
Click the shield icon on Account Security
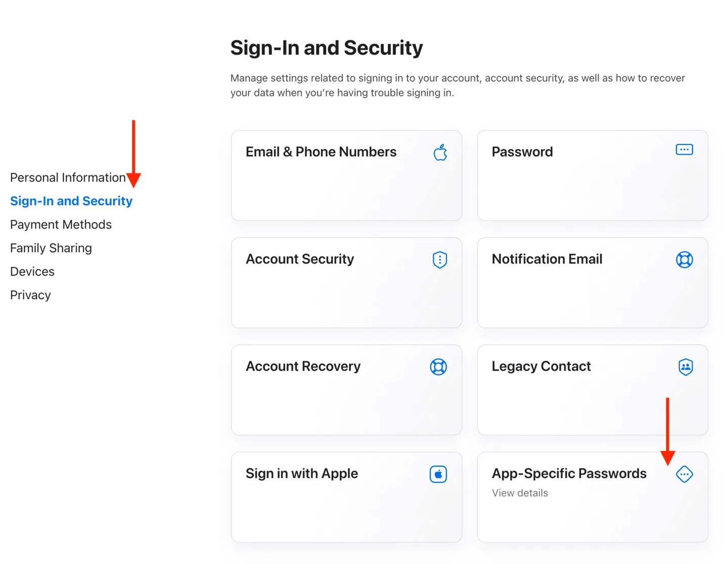pos(439,259)
